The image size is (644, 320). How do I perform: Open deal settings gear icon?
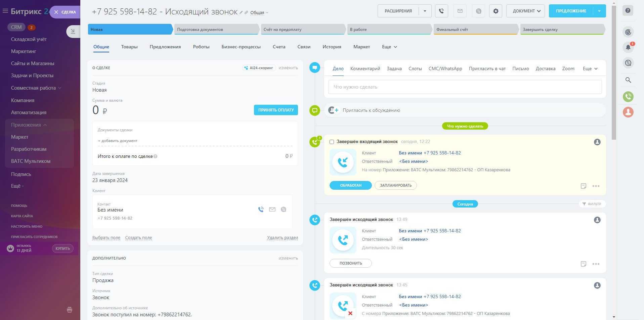coord(496,11)
